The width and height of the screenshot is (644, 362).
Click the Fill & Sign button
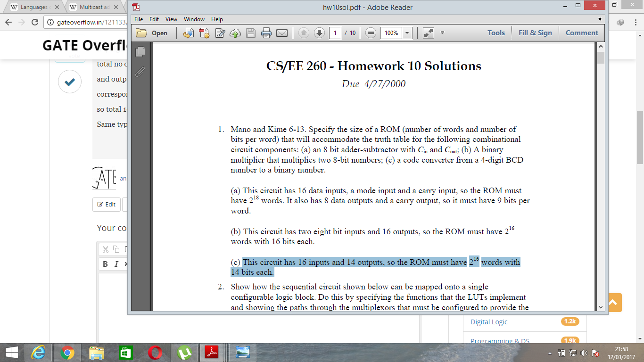pyautogui.click(x=535, y=33)
